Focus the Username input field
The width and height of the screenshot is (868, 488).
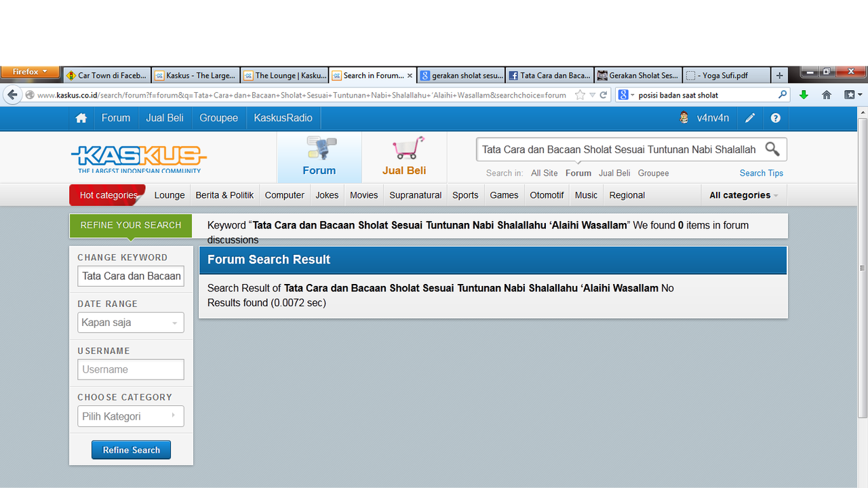[131, 369]
